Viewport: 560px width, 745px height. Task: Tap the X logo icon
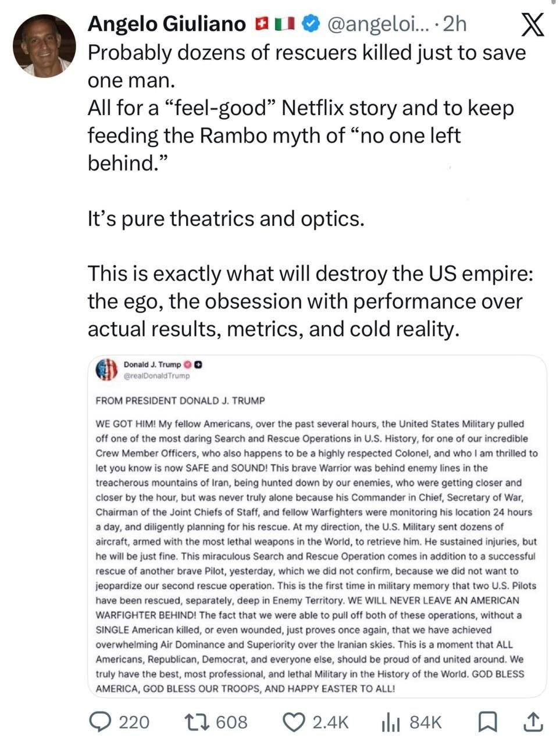(530, 24)
